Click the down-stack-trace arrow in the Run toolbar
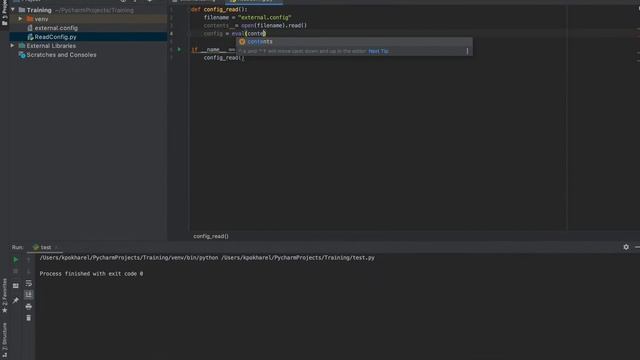The height and width of the screenshot is (360, 640). [x=29, y=271]
